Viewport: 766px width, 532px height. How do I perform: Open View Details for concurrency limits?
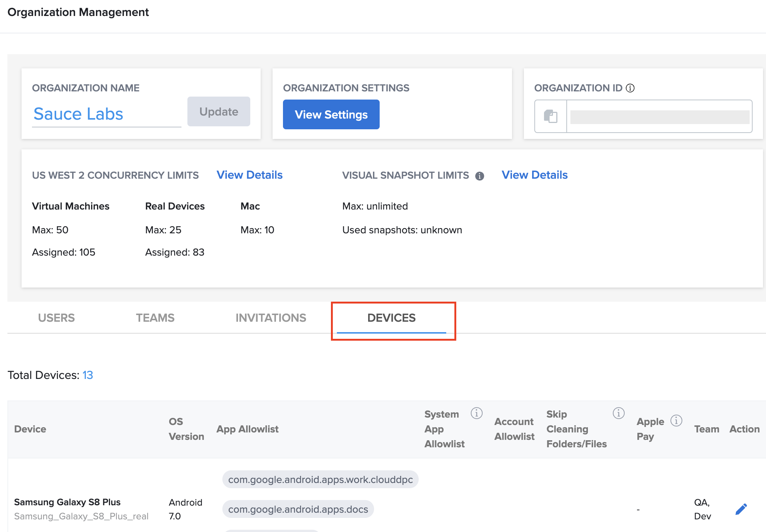(250, 175)
